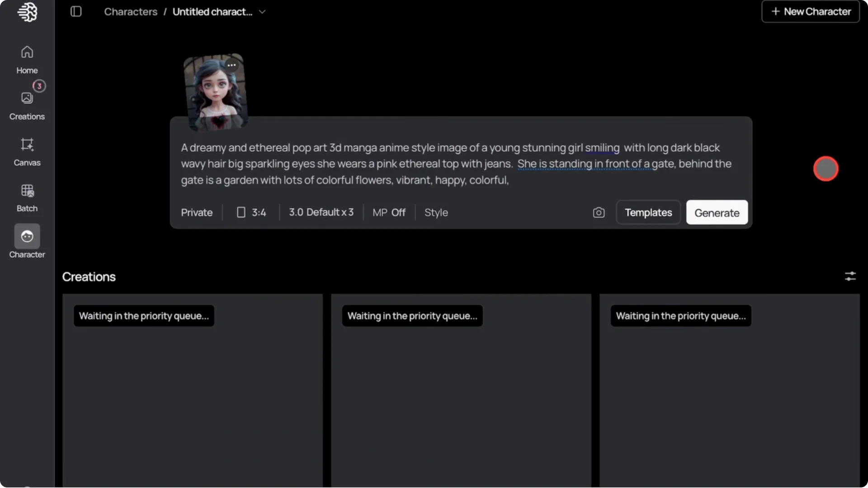Click the Generate button
Viewport: 868px width, 488px height.
[x=717, y=212]
